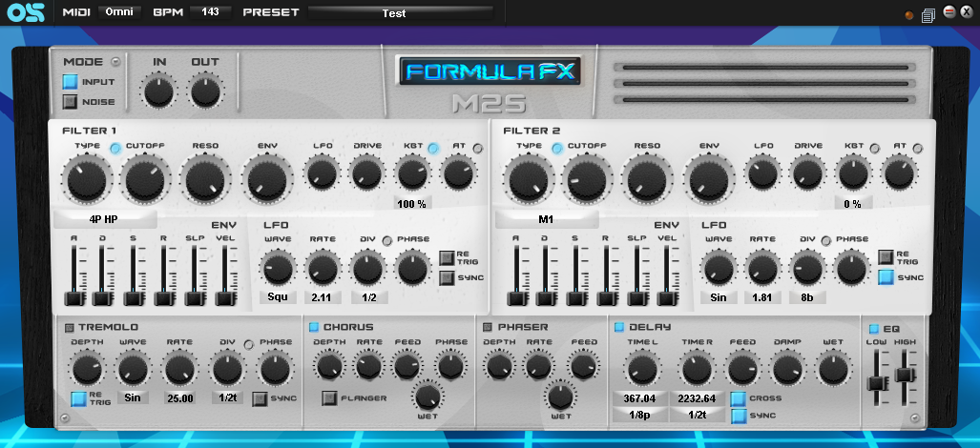Open Filter 1 type 4P HP selector

point(104,219)
